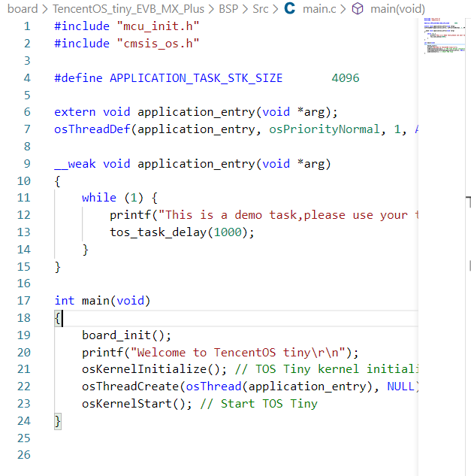Click the minimap code overview
This screenshot has width=471, height=476.
(444, 36)
